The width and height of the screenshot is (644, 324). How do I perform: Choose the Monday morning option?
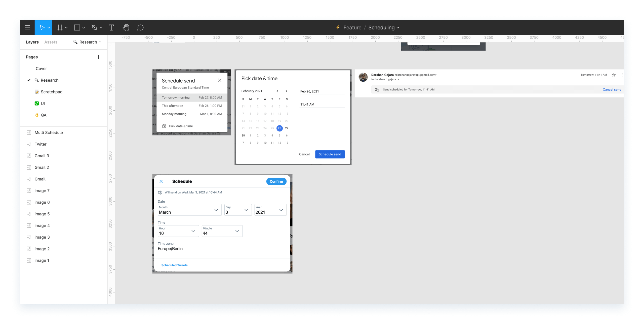point(192,114)
